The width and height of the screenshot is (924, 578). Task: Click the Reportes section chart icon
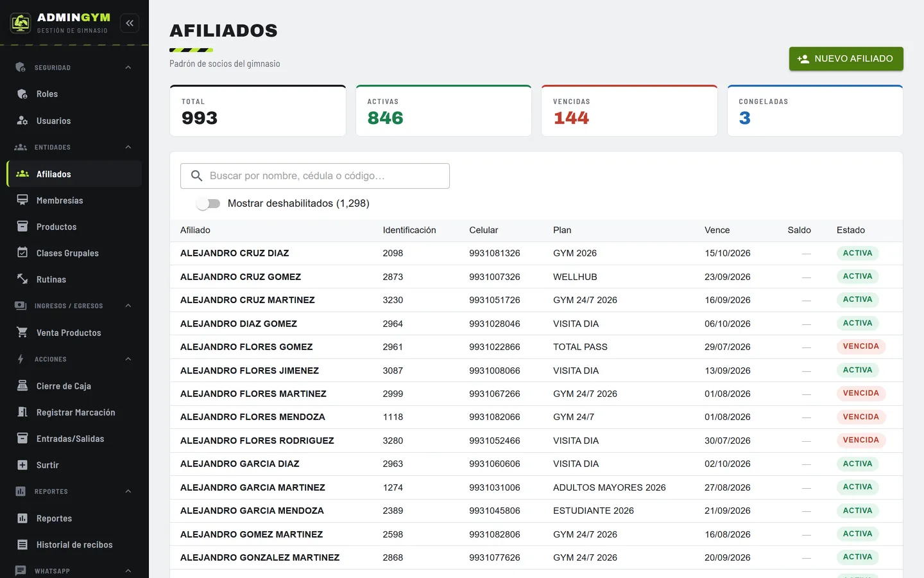pos(21,491)
